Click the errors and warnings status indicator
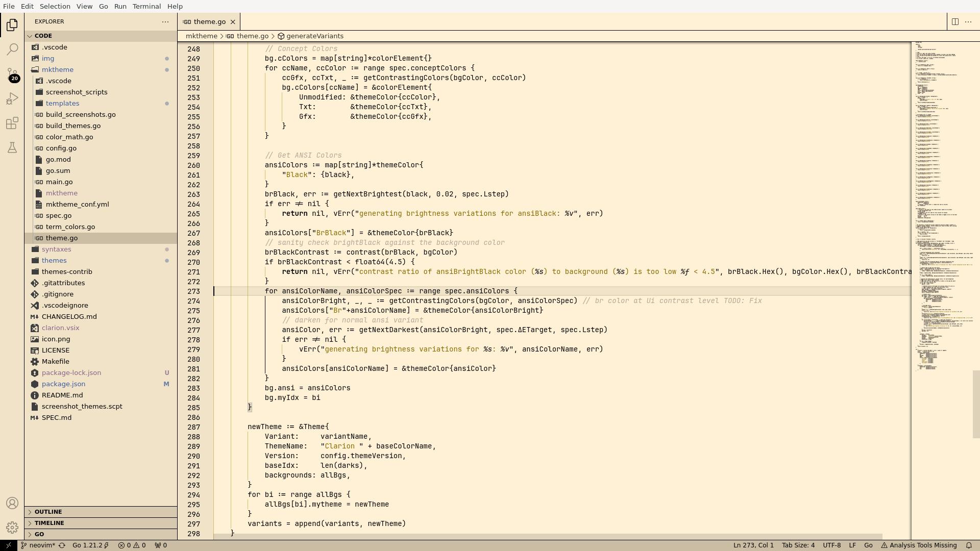 coord(132,545)
